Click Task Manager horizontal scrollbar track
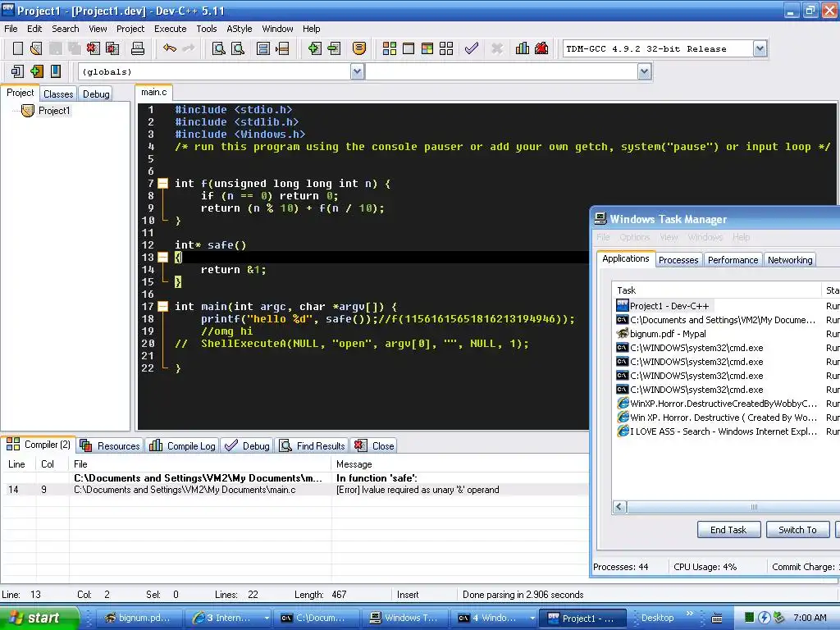The width and height of the screenshot is (840, 630). coord(734,507)
